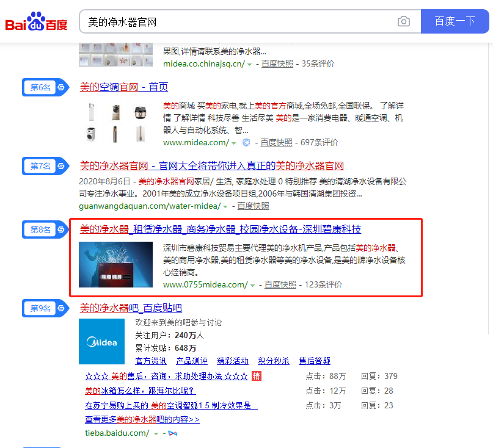Open 百度快照 for www.midea.com
493x448 pixels.
[x=276, y=143]
